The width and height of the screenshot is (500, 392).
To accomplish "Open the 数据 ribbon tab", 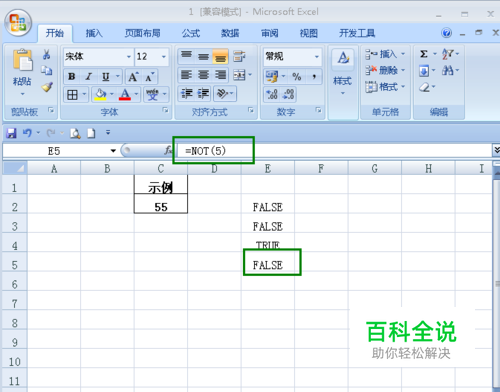I will click(230, 33).
